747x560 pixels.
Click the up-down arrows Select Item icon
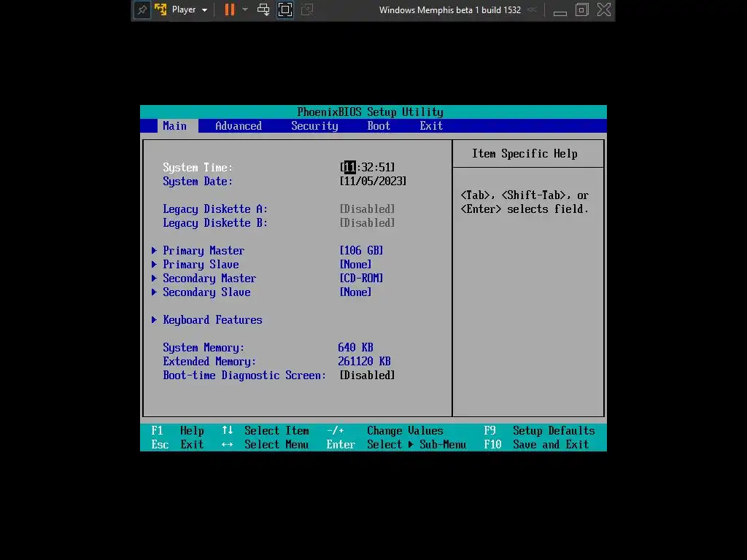point(228,430)
